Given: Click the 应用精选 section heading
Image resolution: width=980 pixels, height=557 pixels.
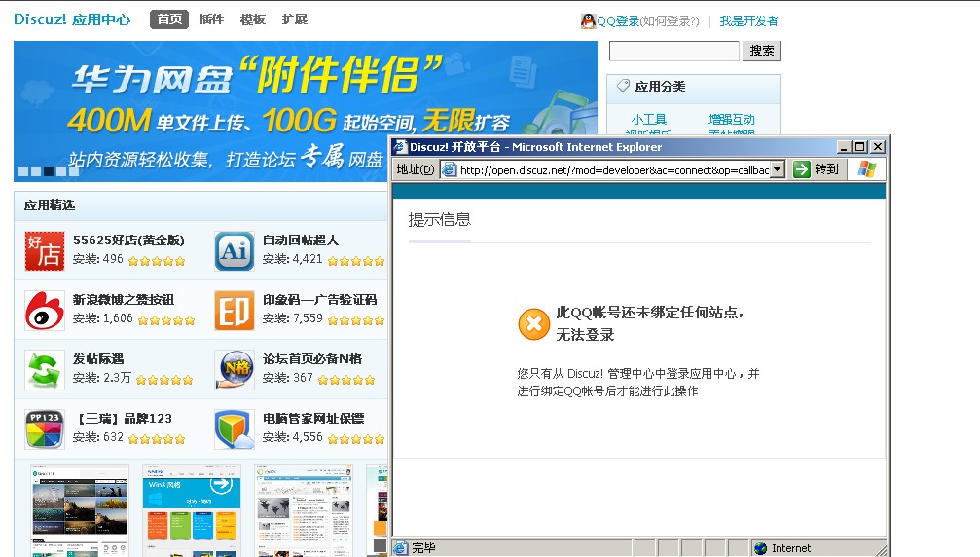Looking at the screenshot, I should pyautogui.click(x=50, y=205).
